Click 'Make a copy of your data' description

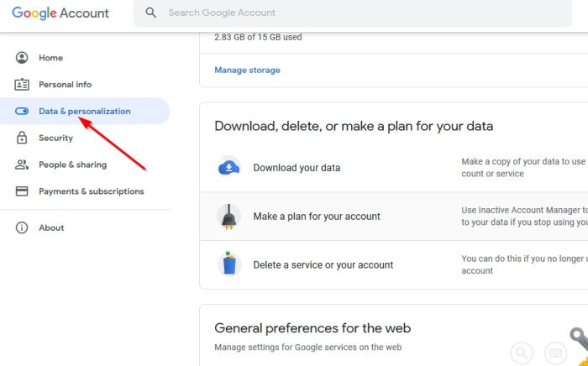tap(524, 167)
